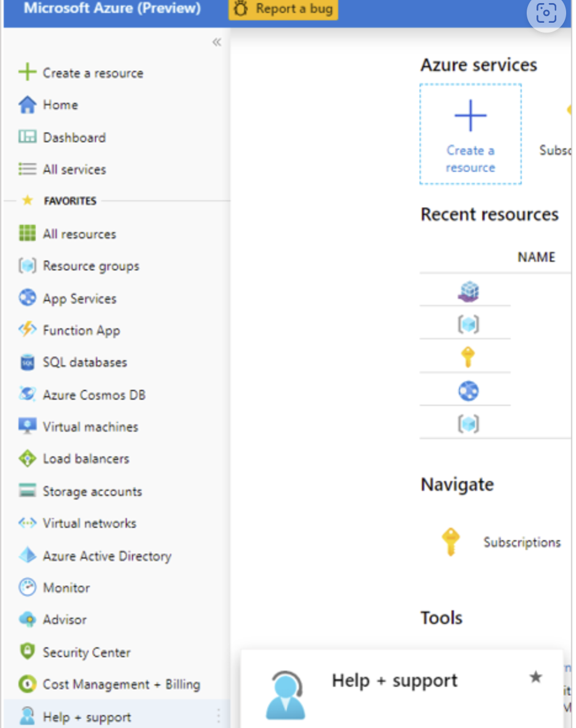Open the Help + support row options dots

point(218,716)
